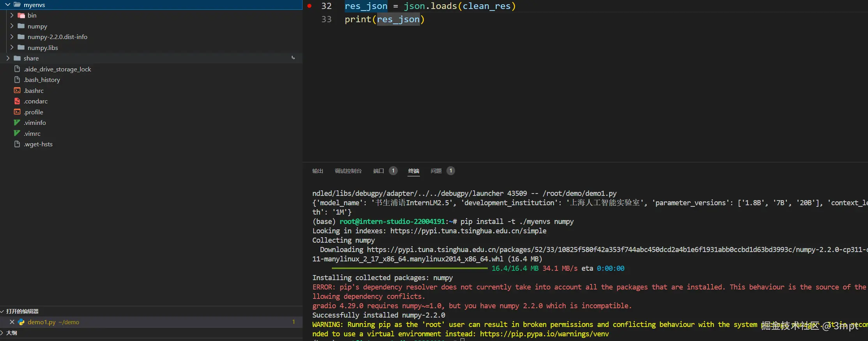The width and height of the screenshot is (868, 341).
Task: Expand the share folder
Action: pyautogui.click(x=8, y=58)
